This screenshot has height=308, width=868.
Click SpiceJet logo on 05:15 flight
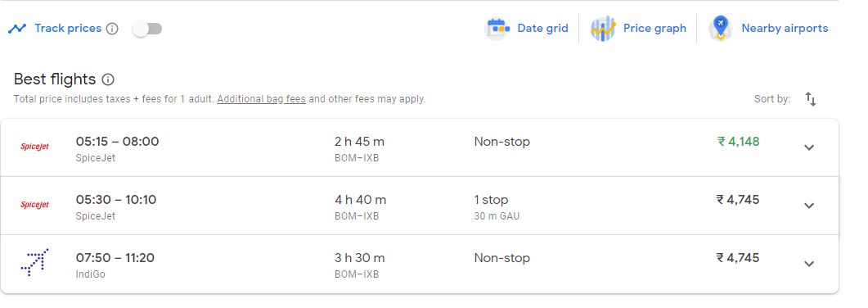tap(35, 147)
